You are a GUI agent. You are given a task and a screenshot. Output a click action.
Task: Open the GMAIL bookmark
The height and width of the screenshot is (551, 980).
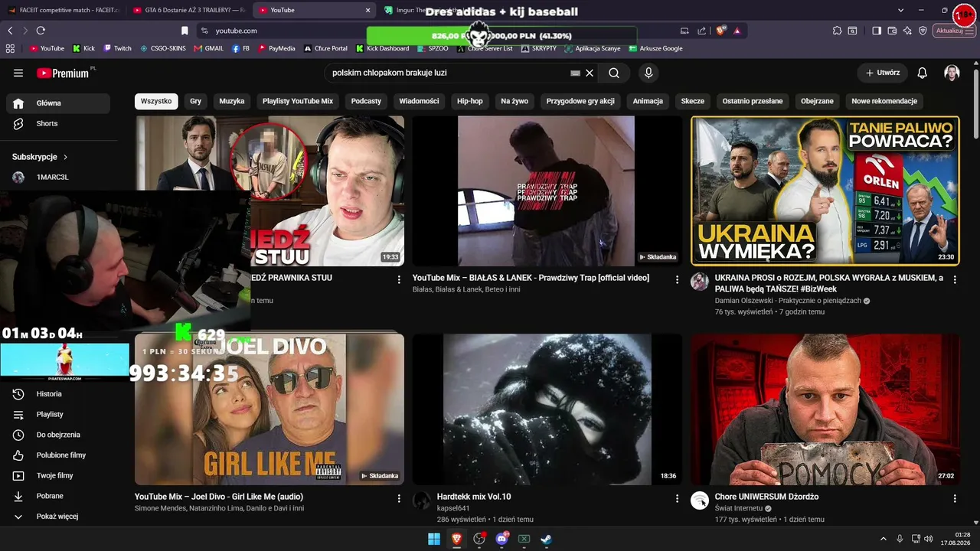[x=209, y=48]
